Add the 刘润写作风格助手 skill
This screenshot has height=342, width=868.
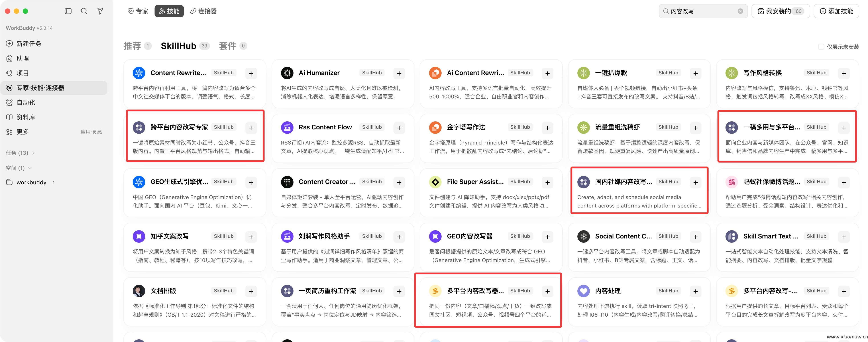399,237
